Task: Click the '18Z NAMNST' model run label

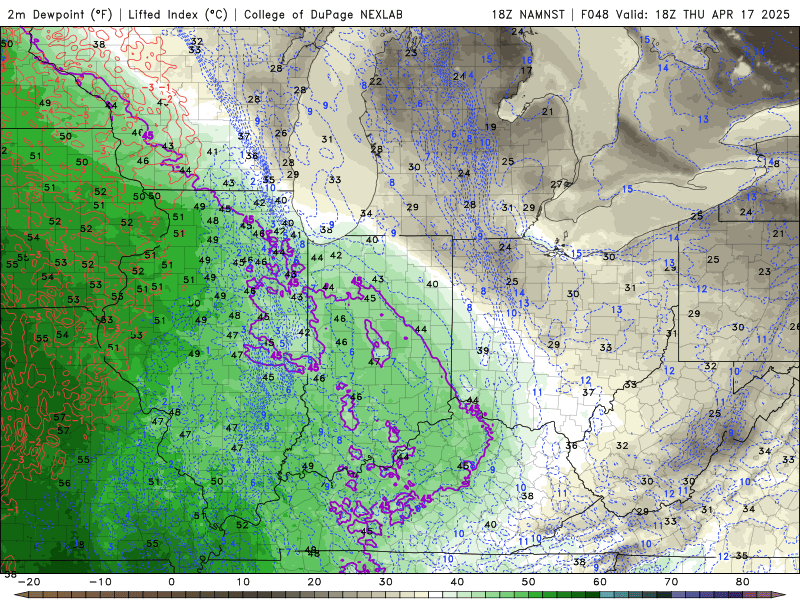Action: pos(528,14)
